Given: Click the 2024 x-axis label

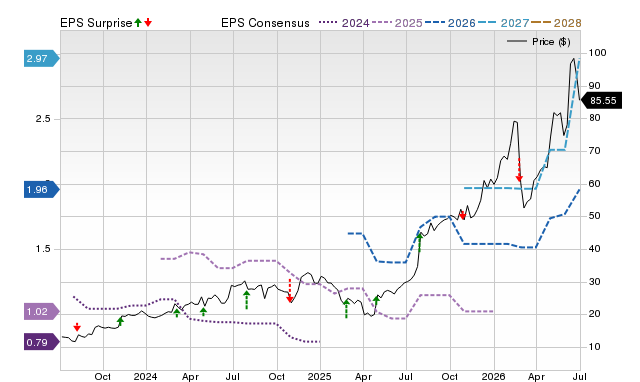Looking at the screenshot, I should (x=146, y=376).
